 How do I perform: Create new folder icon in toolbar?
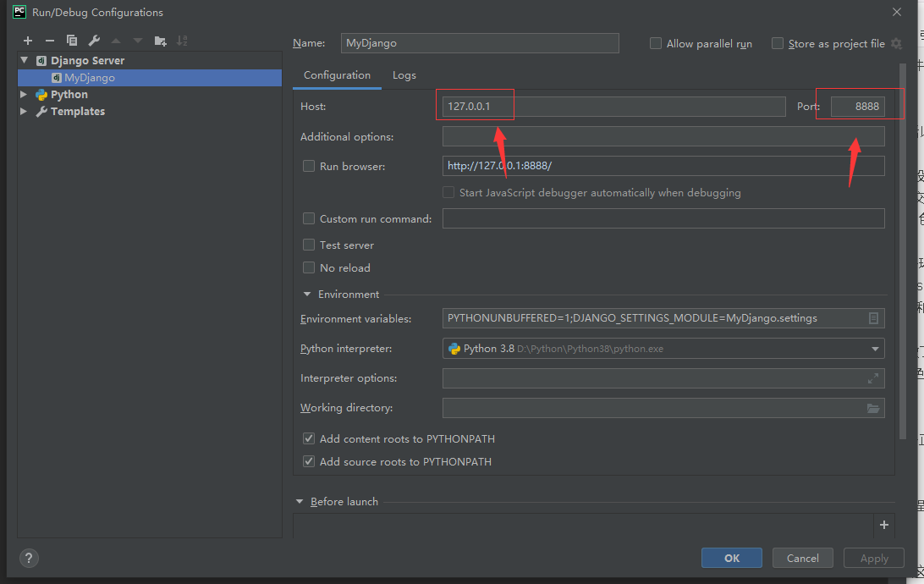click(x=160, y=41)
